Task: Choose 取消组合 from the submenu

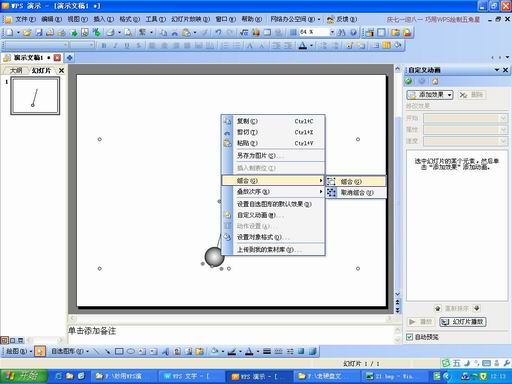Action: pos(356,193)
